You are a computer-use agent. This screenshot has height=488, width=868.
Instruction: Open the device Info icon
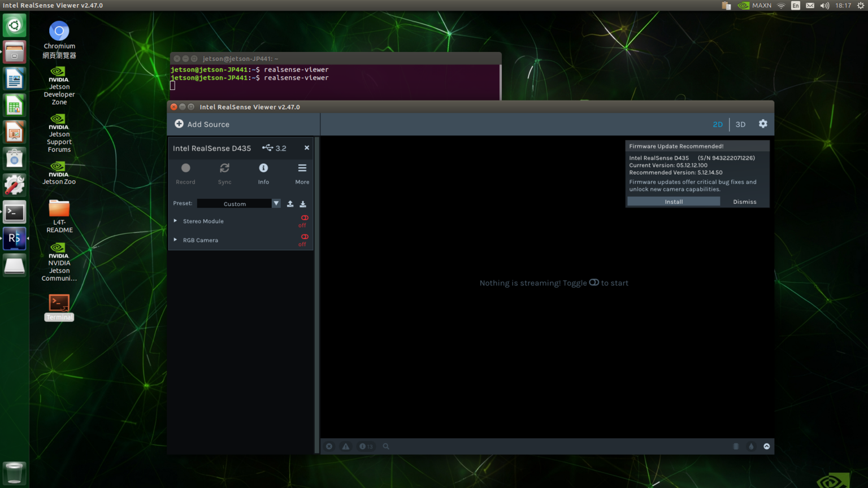tap(263, 168)
